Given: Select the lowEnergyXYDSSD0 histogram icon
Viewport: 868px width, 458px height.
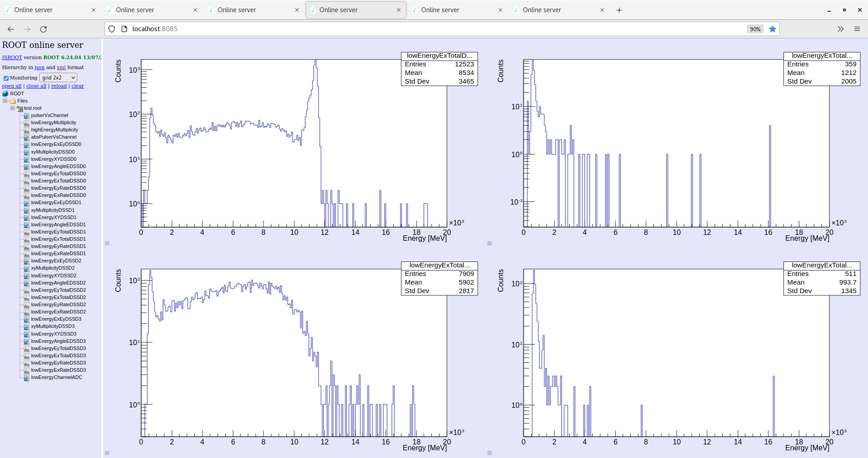Looking at the screenshot, I should pos(27,159).
